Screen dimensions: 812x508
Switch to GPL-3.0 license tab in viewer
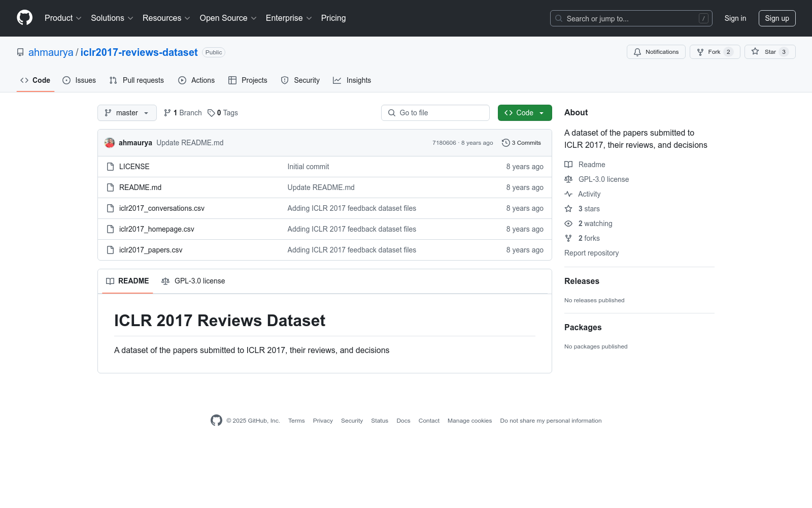[x=193, y=281]
